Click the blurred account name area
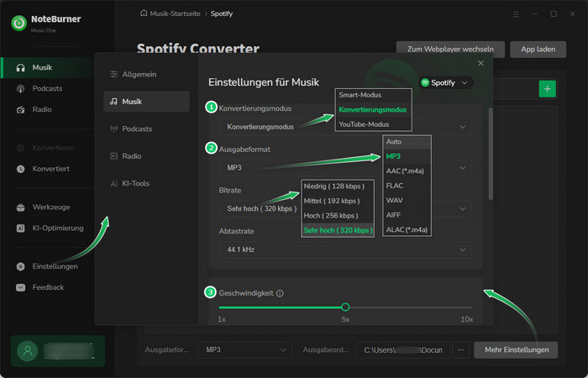Image resolution: width=588 pixels, height=378 pixels. click(68, 351)
